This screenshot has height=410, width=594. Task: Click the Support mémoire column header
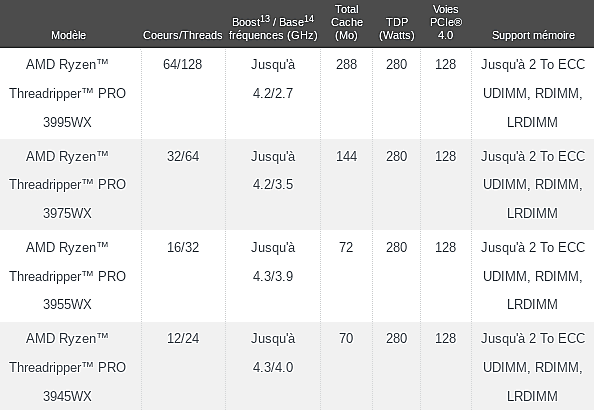[x=533, y=35]
